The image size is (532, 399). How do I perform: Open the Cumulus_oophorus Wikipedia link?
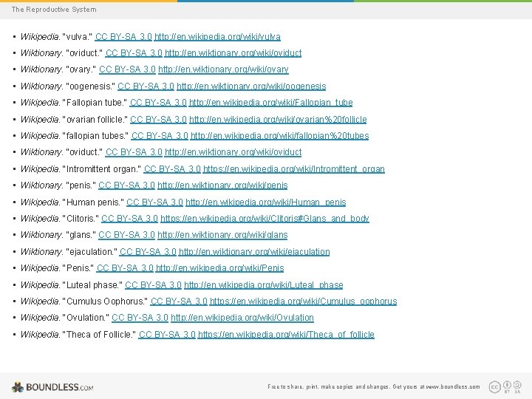coord(304,301)
